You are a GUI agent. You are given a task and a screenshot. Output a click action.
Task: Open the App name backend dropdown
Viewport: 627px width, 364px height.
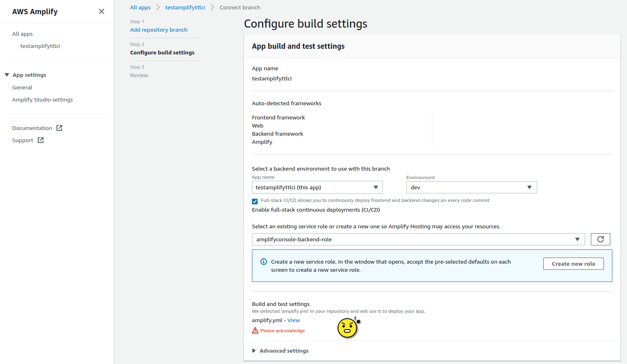tap(317, 187)
